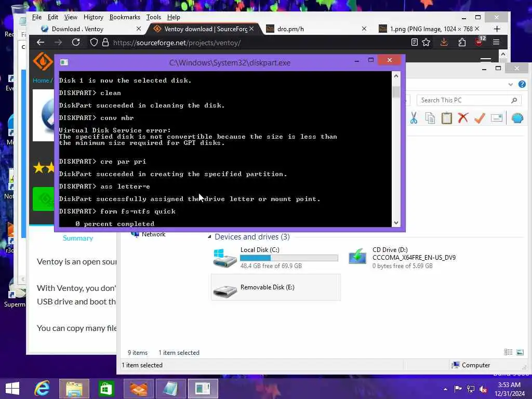Click the red Delete X icon
This screenshot has height=399, width=532.
pos(463,118)
